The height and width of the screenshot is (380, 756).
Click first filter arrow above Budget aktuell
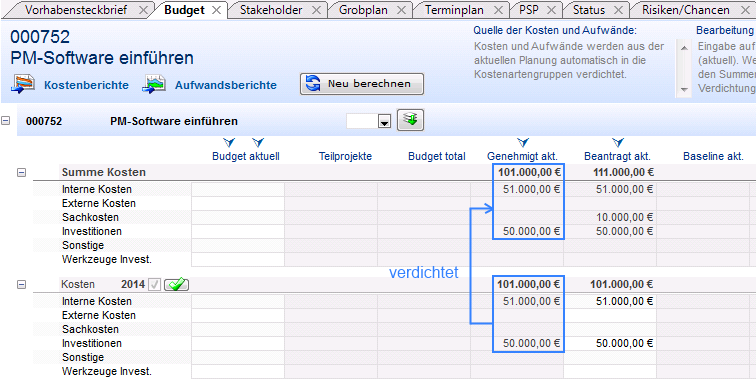click(229, 142)
